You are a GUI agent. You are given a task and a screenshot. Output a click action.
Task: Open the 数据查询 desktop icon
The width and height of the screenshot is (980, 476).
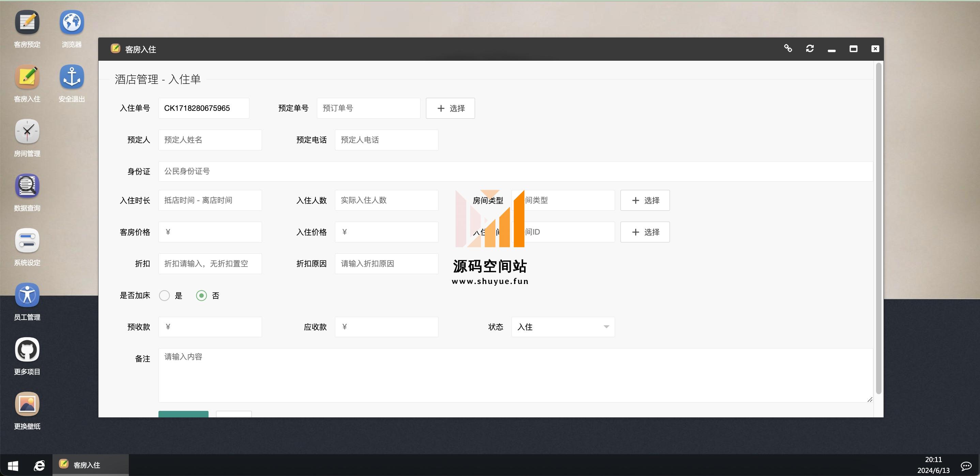click(x=27, y=193)
